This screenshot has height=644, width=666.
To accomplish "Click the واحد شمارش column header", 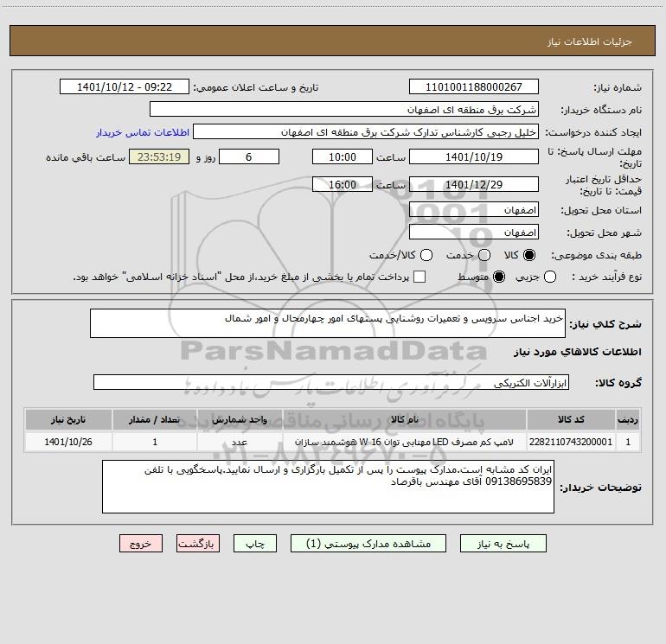I will (240, 420).
